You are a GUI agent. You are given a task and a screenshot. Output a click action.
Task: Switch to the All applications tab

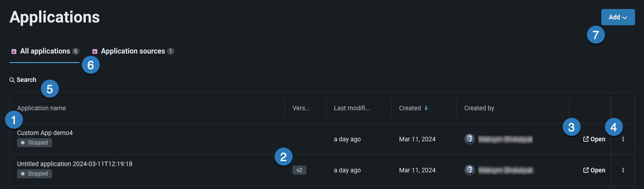tap(45, 51)
